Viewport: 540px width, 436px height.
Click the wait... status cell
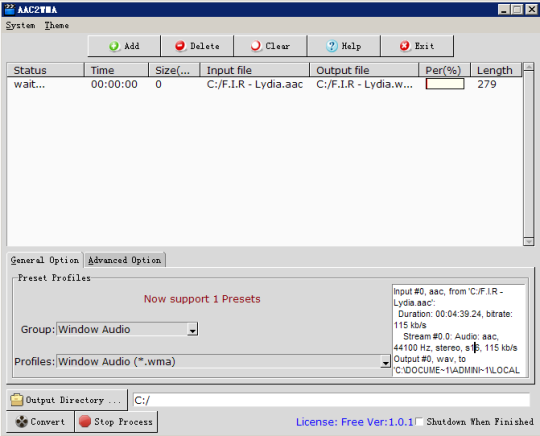click(29, 84)
